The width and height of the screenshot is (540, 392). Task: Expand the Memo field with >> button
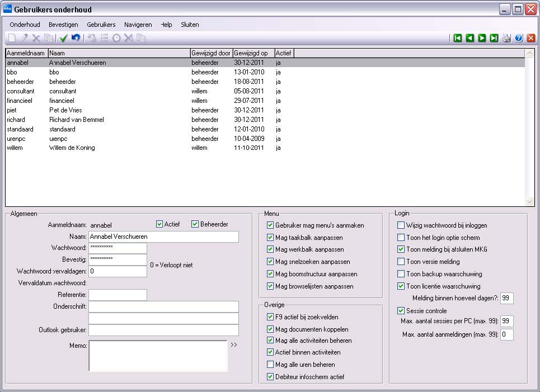point(234,345)
